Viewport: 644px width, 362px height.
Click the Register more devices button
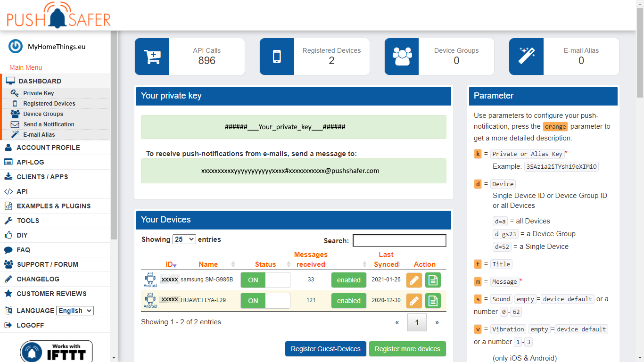coord(407,349)
